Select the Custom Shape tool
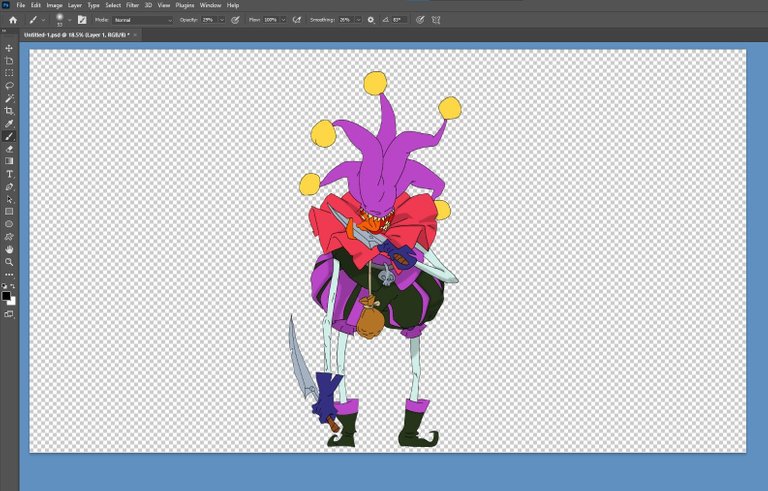 pos(9,237)
